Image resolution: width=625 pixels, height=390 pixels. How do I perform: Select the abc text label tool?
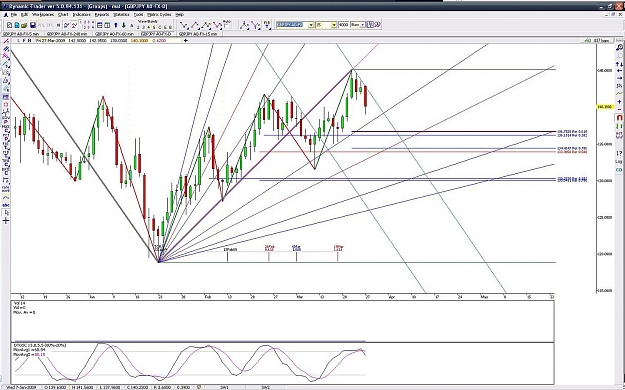[x=6, y=205]
